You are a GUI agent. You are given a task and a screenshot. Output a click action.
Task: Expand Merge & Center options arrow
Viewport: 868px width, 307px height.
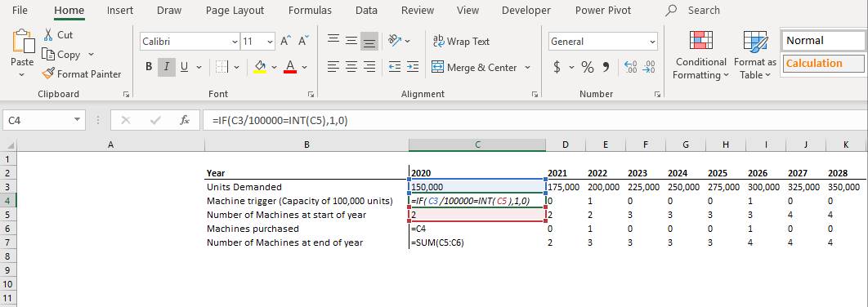point(527,67)
